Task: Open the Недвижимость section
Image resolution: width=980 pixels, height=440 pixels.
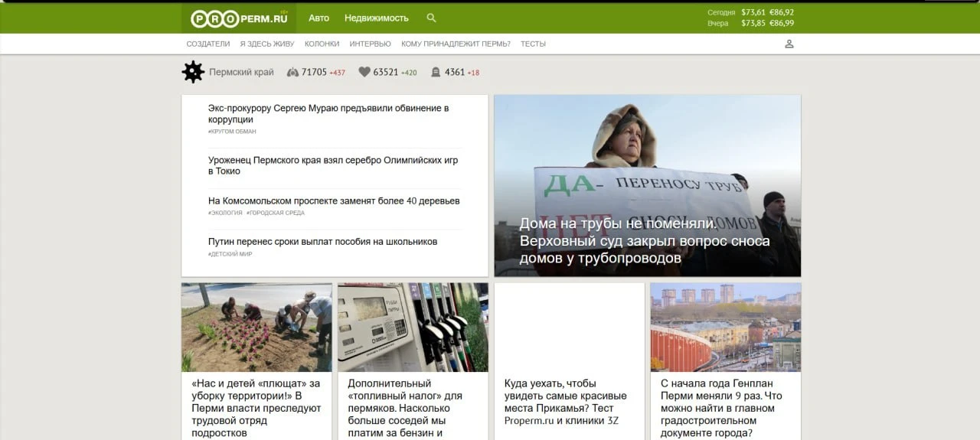Action: 377,18
